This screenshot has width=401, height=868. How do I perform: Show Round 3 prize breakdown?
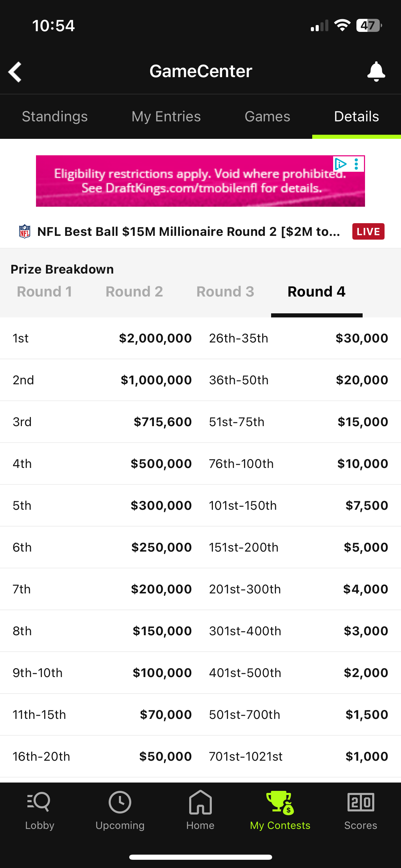pos(225,292)
